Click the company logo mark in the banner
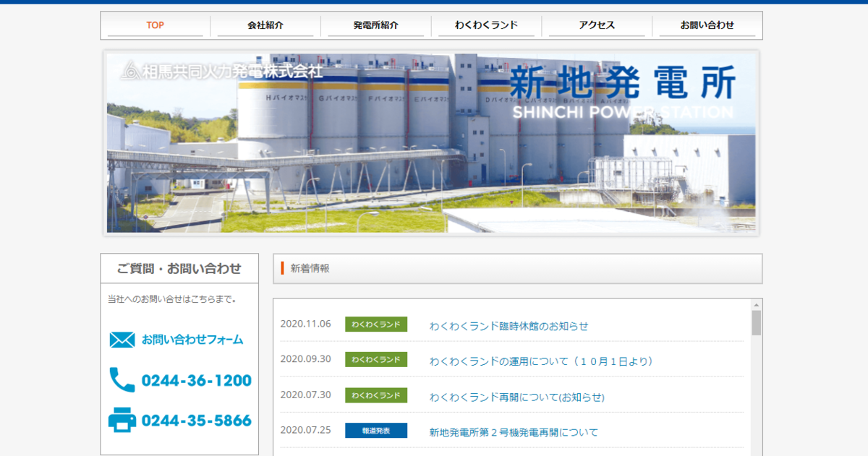 129,71
